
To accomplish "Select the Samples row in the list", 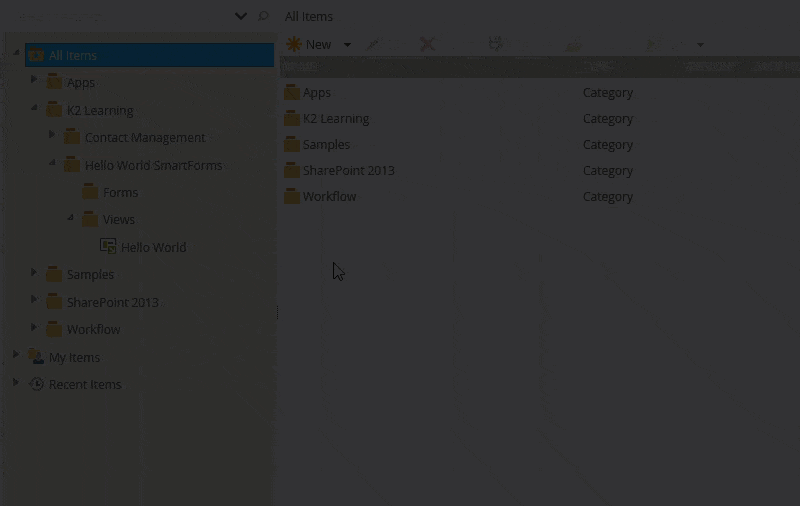I will click(x=326, y=144).
